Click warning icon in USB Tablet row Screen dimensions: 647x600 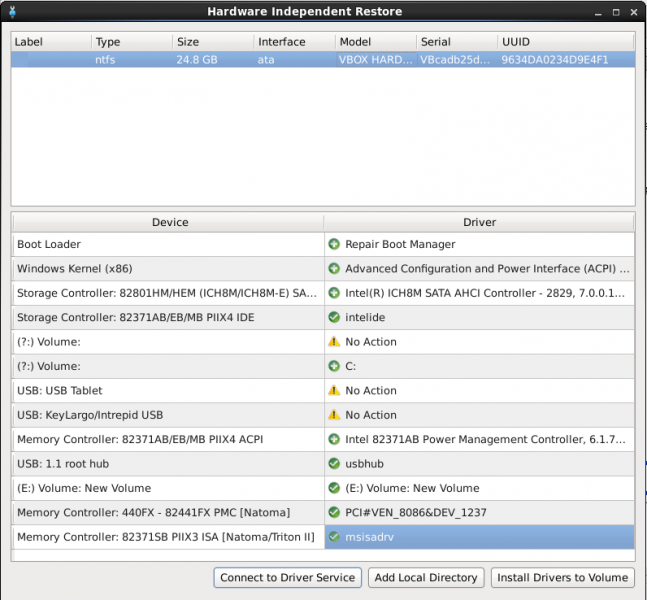334,391
